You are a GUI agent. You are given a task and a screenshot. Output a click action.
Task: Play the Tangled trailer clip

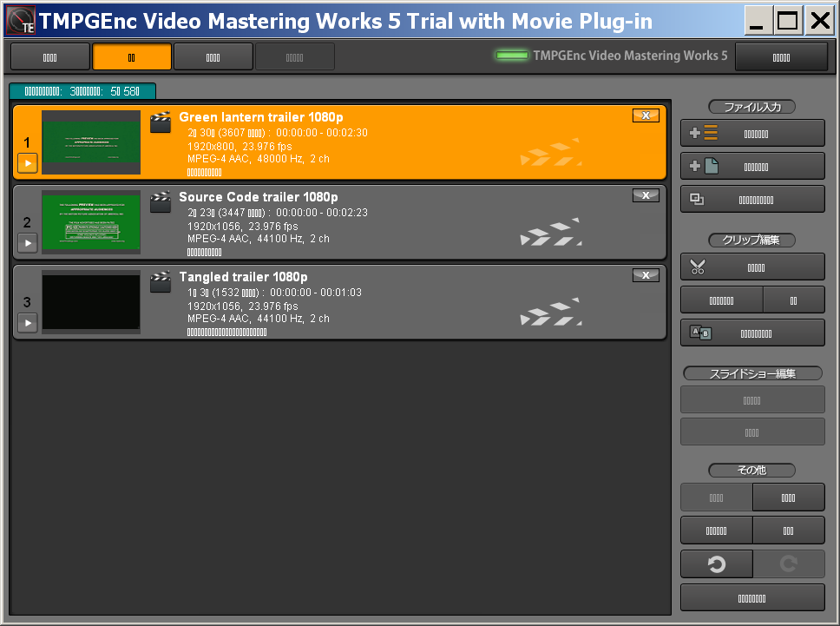click(28, 323)
